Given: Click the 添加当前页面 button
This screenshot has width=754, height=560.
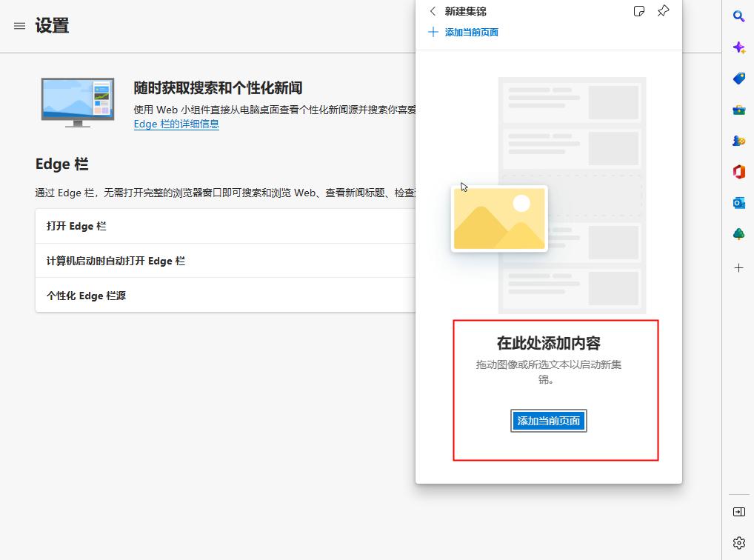Looking at the screenshot, I should point(548,420).
